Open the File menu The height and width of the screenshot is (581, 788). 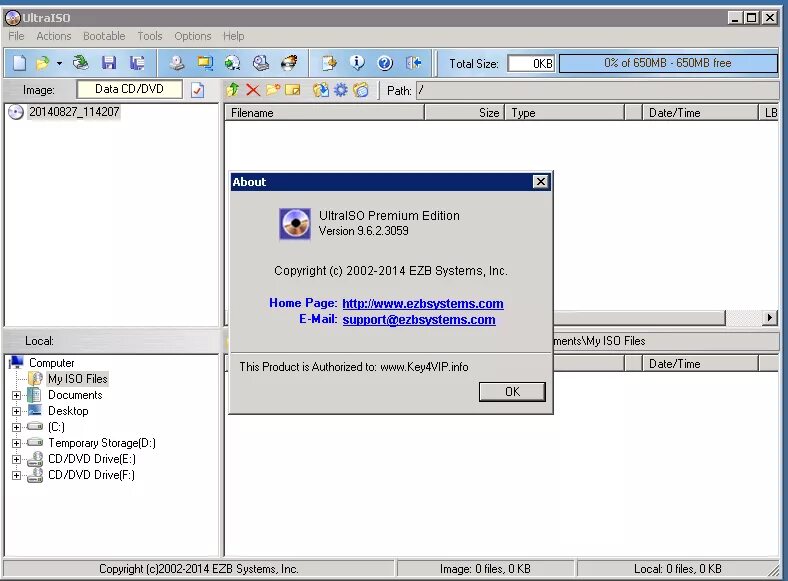(x=16, y=36)
